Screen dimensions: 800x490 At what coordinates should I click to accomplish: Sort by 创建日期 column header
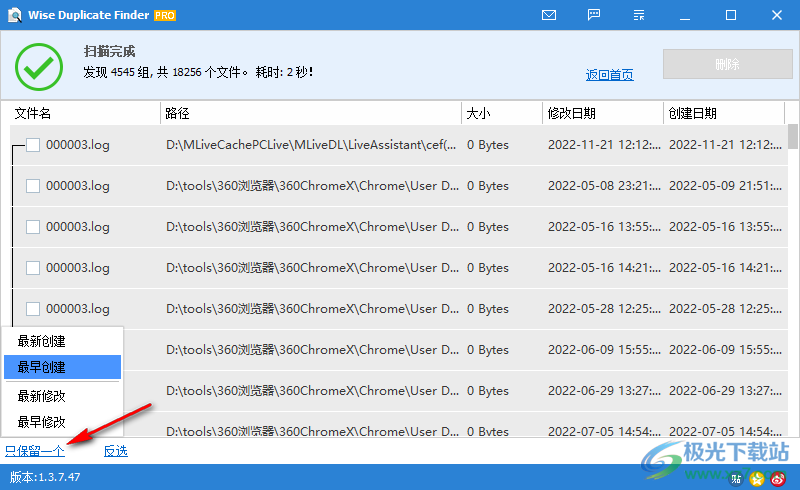724,113
